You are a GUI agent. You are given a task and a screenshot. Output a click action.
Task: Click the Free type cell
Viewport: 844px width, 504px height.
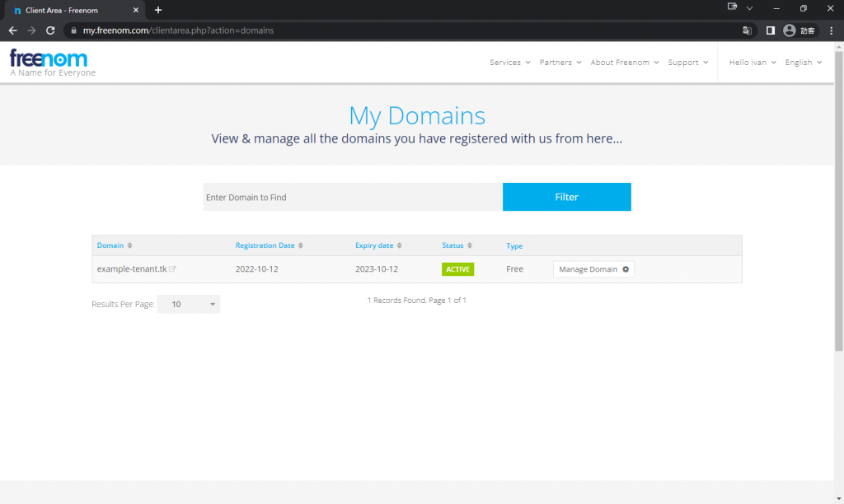(514, 269)
